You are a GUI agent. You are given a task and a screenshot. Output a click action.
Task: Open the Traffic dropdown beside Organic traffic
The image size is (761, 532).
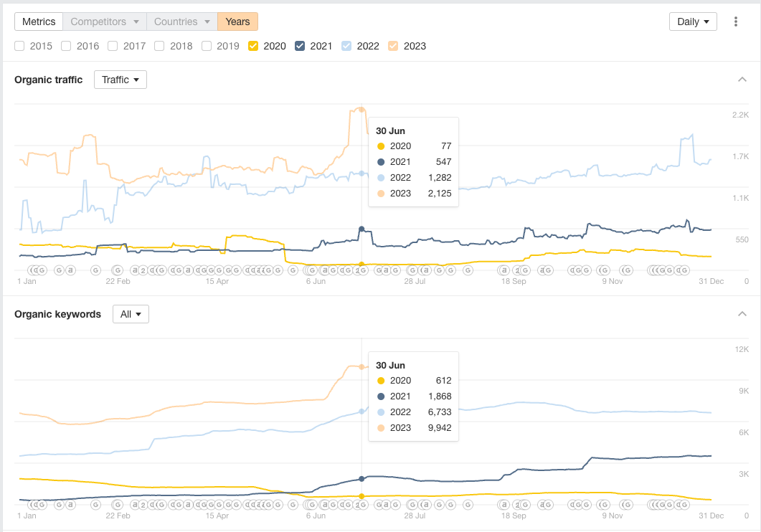[x=120, y=80]
